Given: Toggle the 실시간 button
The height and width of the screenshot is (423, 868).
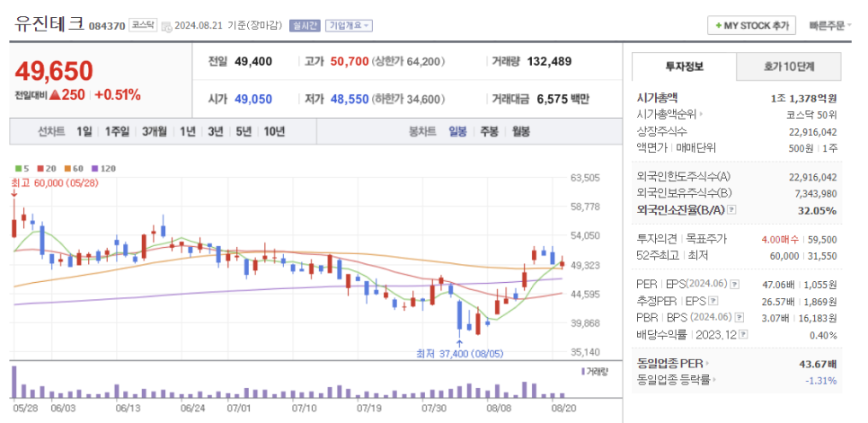Looking at the screenshot, I should point(305,25).
